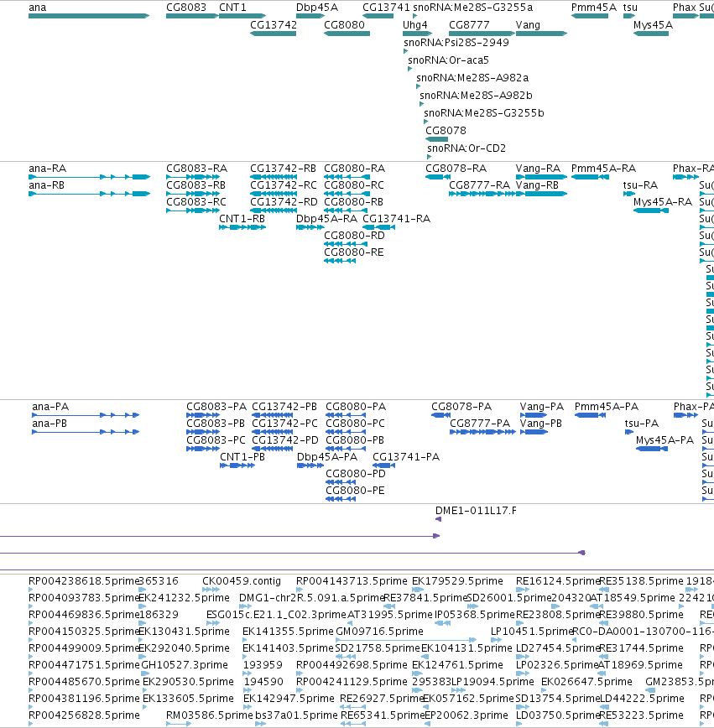Click the Phax gene label
The height and width of the screenshot is (728, 714).
coord(684,8)
